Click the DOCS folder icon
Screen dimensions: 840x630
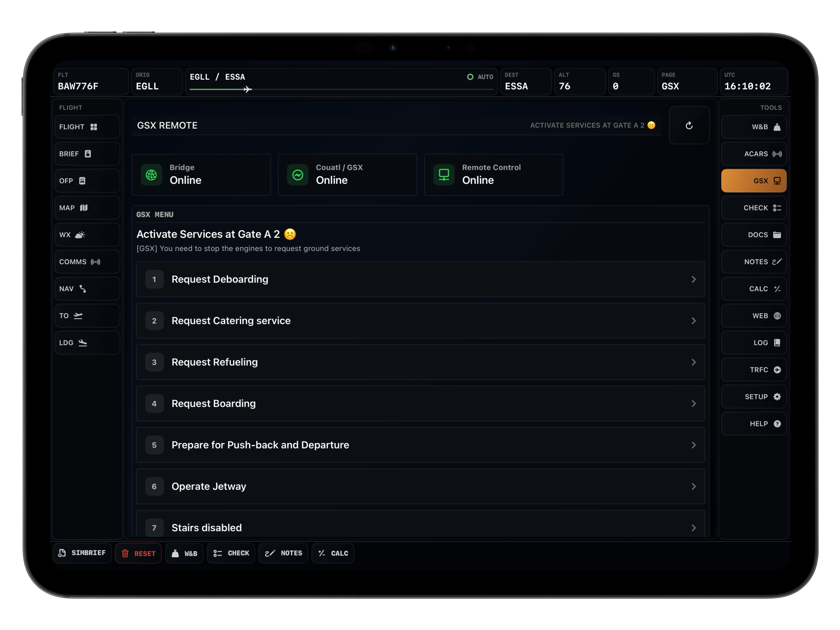[777, 235]
